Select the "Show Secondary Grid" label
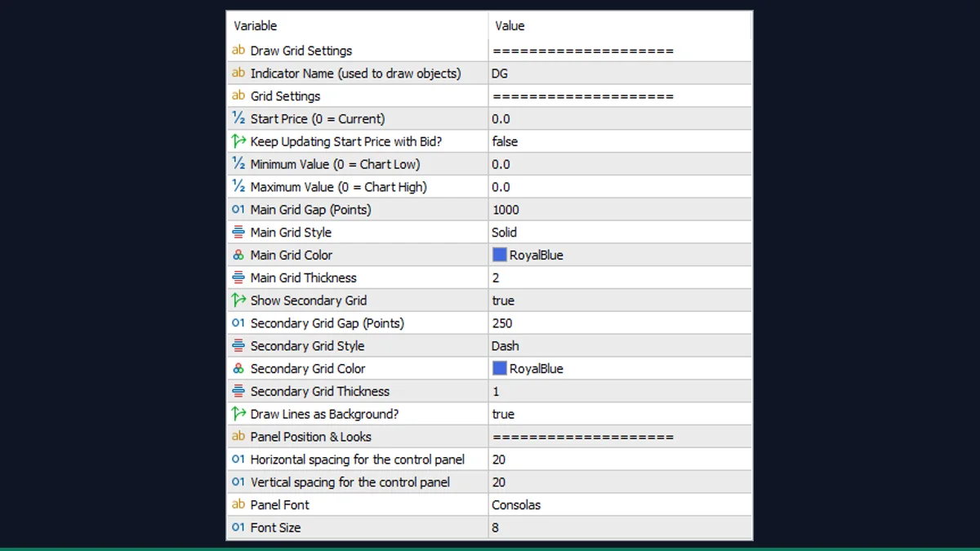Screen dimensions: 980x551 coord(309,300)
